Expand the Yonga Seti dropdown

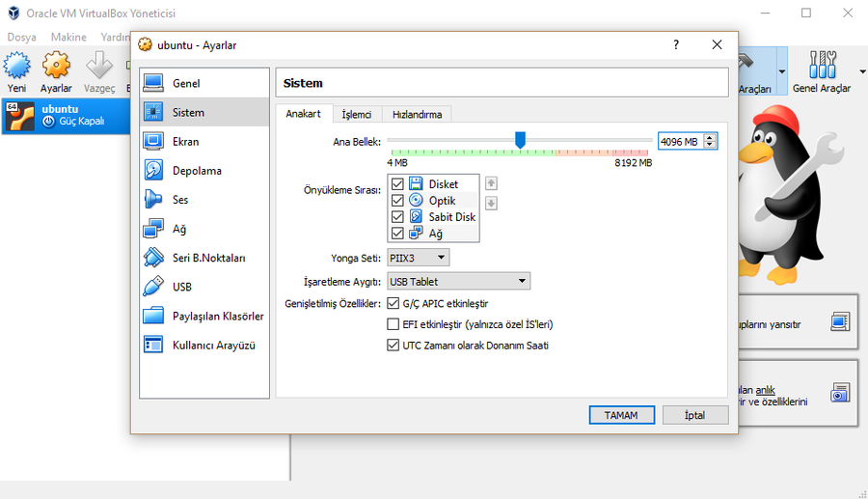[x=418, y=258]
